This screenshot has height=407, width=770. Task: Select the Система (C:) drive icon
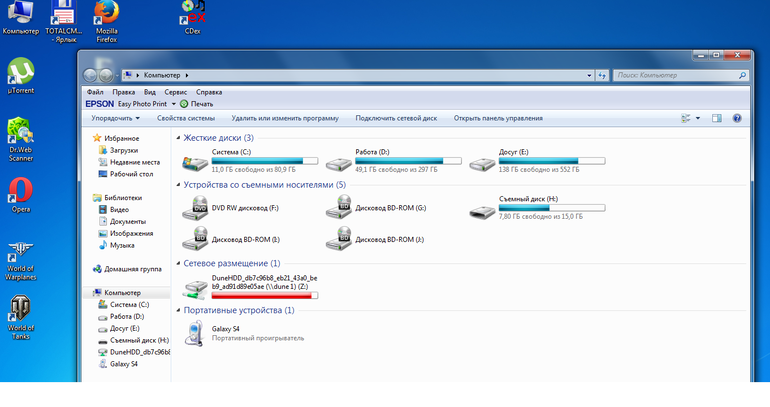[195, 163]
